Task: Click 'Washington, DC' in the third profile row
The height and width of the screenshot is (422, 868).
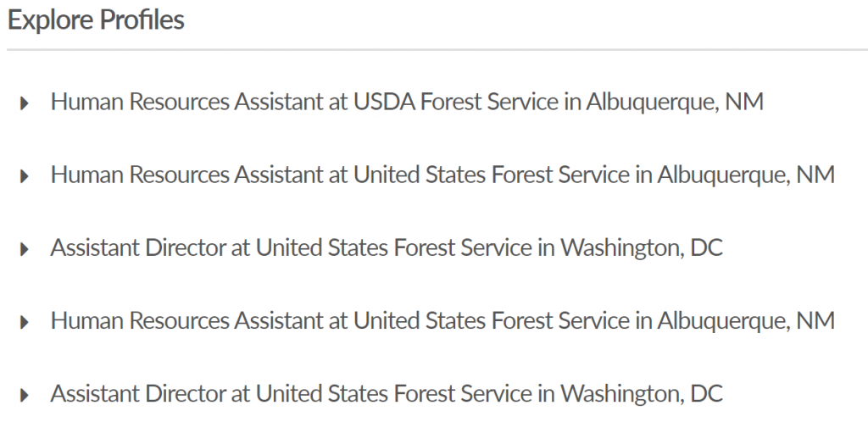Action: point(641,248)
